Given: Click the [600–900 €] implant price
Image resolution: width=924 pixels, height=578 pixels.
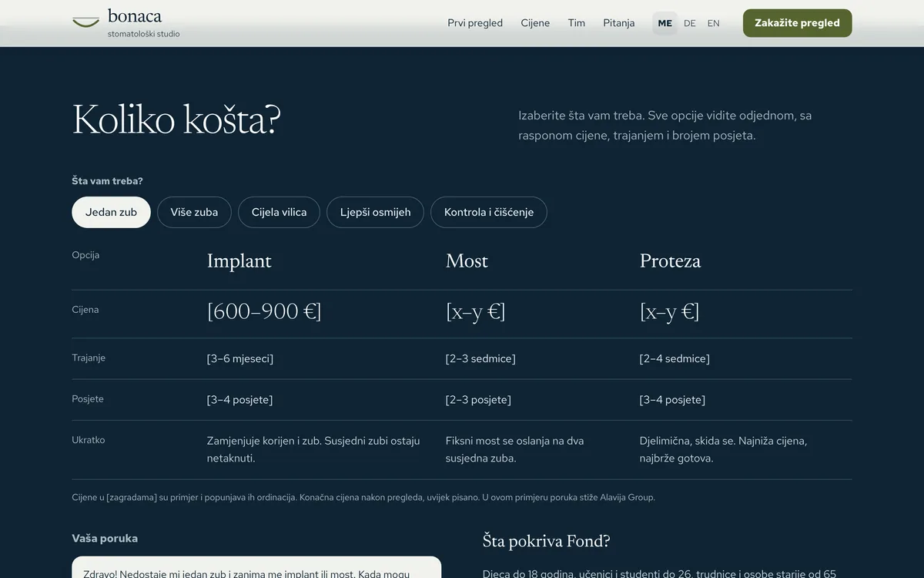Looking at the screenshot, I should click(x=264, y=311).
